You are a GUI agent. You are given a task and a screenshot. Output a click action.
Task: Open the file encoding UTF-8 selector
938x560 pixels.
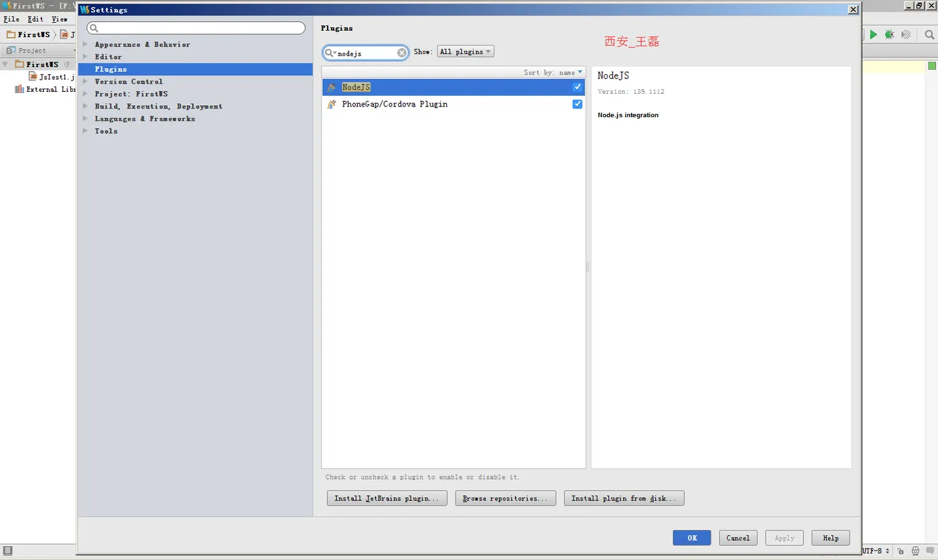[x=876, y=551]
